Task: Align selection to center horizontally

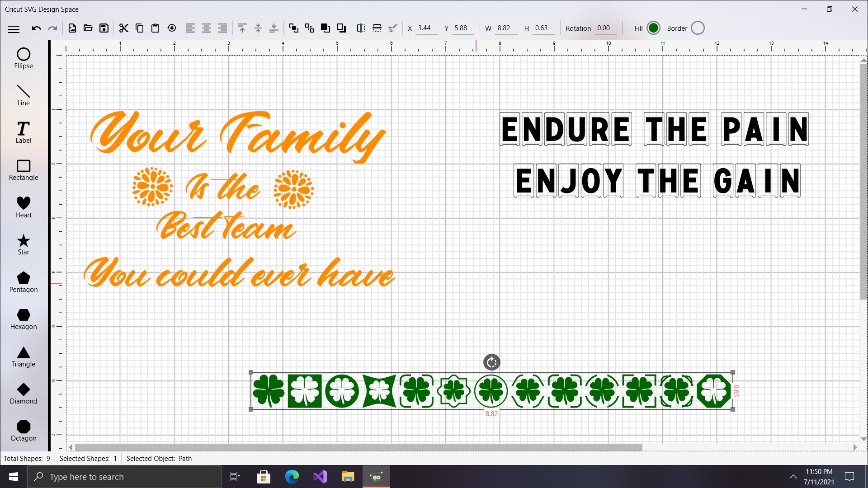Action: pos(207,28)
